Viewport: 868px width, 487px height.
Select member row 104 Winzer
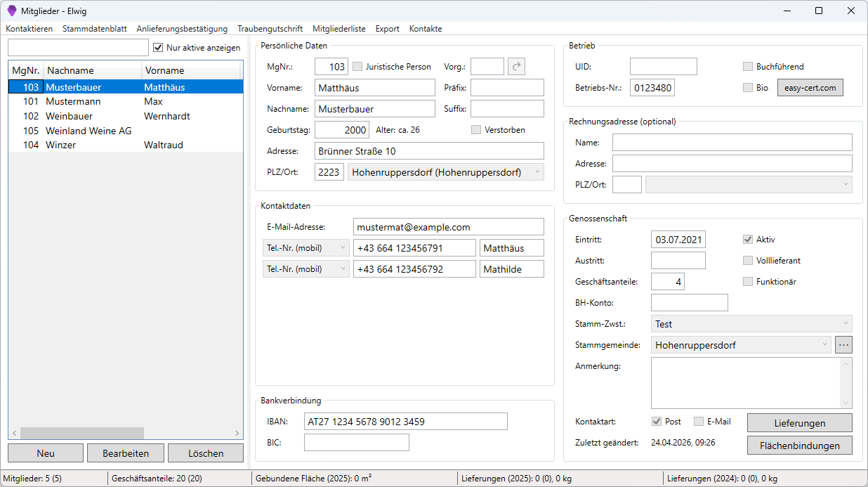126,145
